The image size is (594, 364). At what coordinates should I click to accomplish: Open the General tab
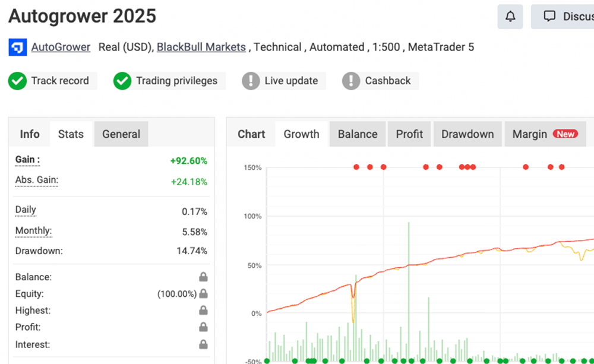[x=121, y=134]
